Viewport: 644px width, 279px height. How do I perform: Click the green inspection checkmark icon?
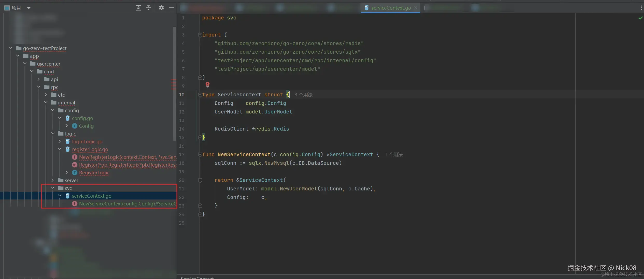click(x=640, y=18)
